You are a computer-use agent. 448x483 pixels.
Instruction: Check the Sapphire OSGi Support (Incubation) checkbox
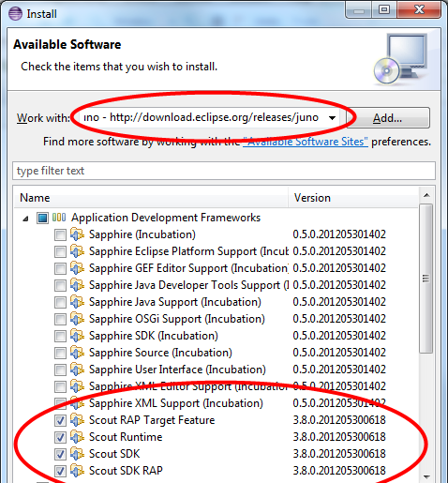(60, 319)
